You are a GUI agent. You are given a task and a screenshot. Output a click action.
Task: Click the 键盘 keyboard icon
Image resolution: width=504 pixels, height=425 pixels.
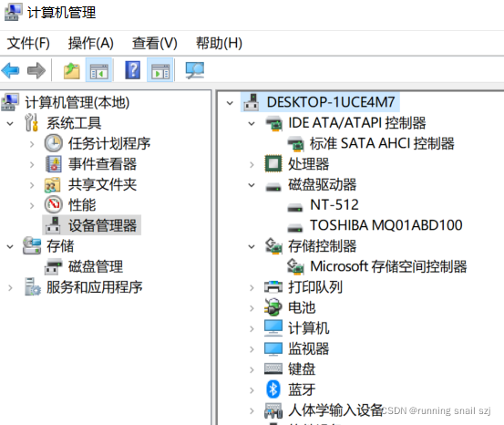tap(273, 369)
